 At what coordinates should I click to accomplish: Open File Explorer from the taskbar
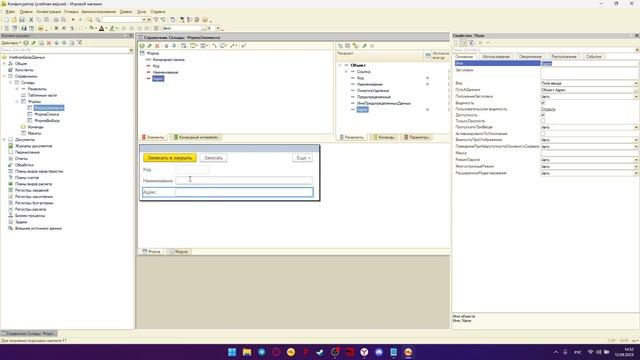click(x=247, y=352)
